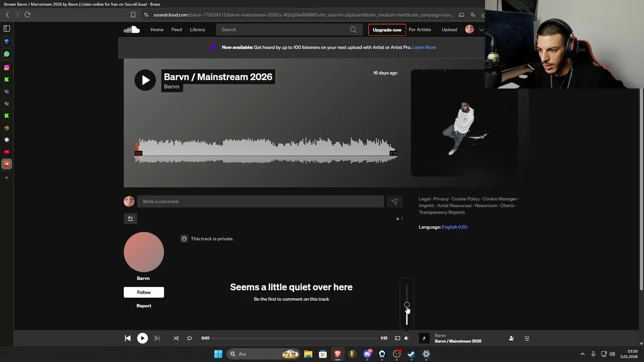Open the Windows Start menu
644x362 pixels.
218,354
